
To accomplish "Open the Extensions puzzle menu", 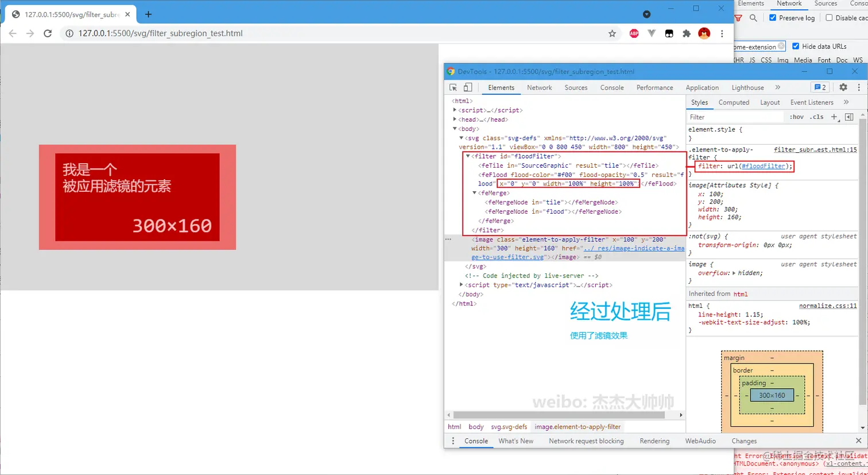I will point(686,33).
